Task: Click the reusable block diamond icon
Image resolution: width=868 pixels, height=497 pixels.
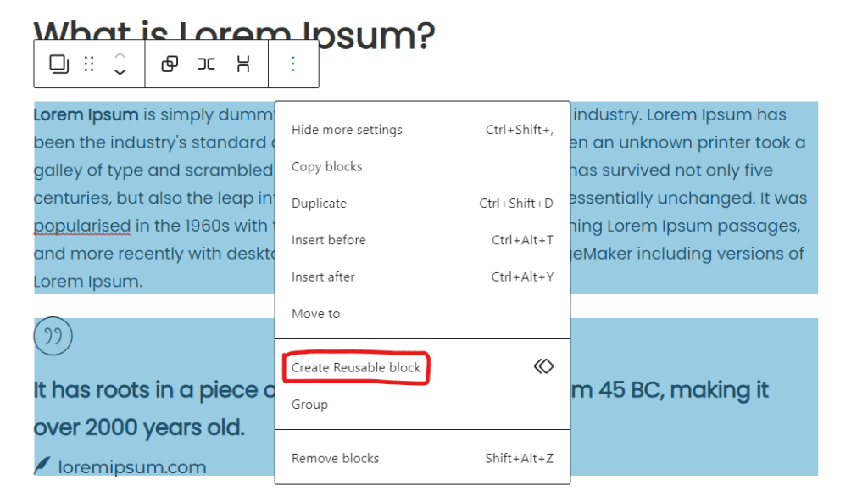Action: pyautogui.click(x=543, y=366)
